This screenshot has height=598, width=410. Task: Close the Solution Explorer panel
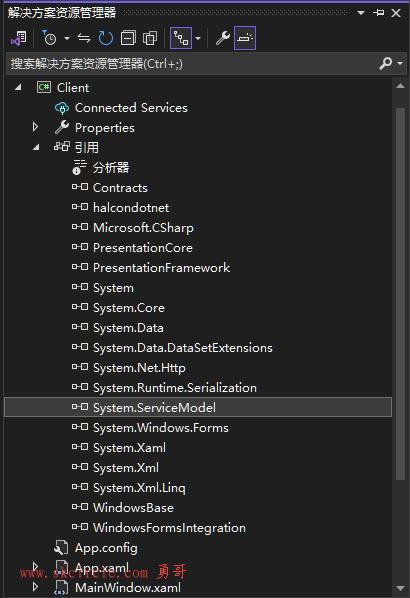coord(396,13)
